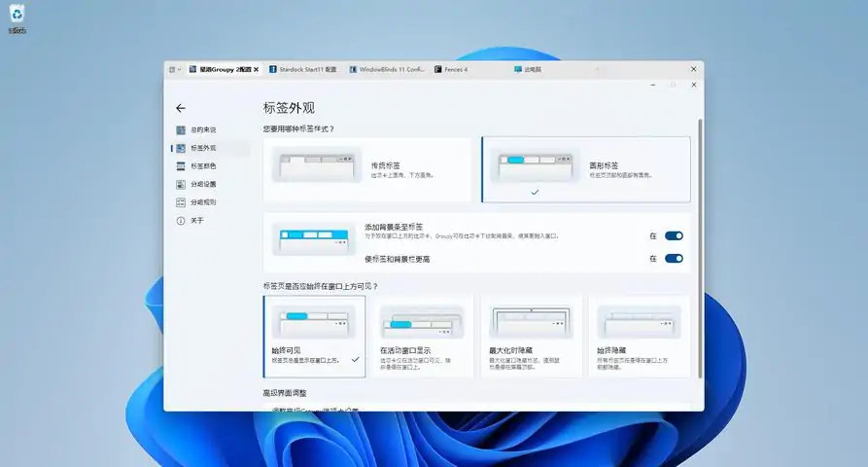Open the 关于 about page
Screen dimensions: 868x467
tap(196, 221)
